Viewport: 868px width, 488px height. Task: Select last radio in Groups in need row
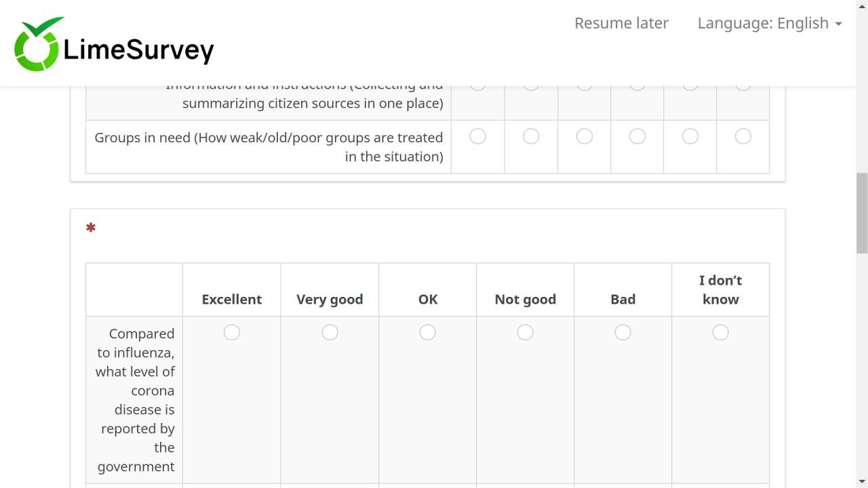[x=743, y=136]
